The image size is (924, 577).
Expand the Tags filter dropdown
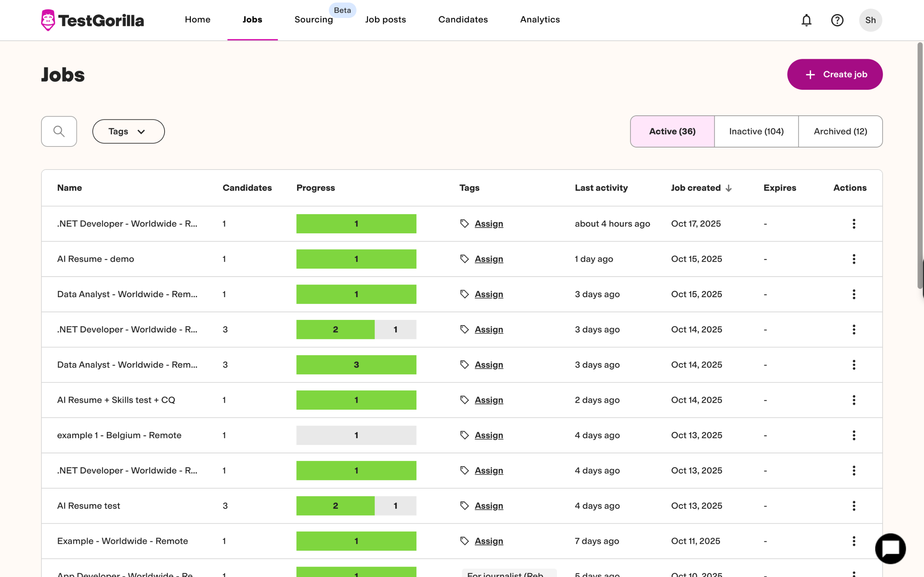pos(128,131)
